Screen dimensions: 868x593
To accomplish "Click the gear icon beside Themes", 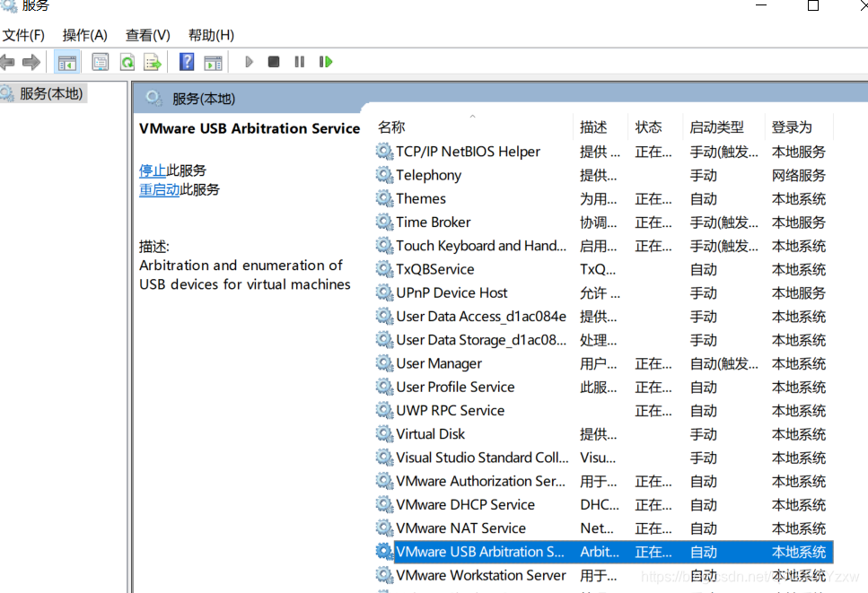I will tap(384, 198).
